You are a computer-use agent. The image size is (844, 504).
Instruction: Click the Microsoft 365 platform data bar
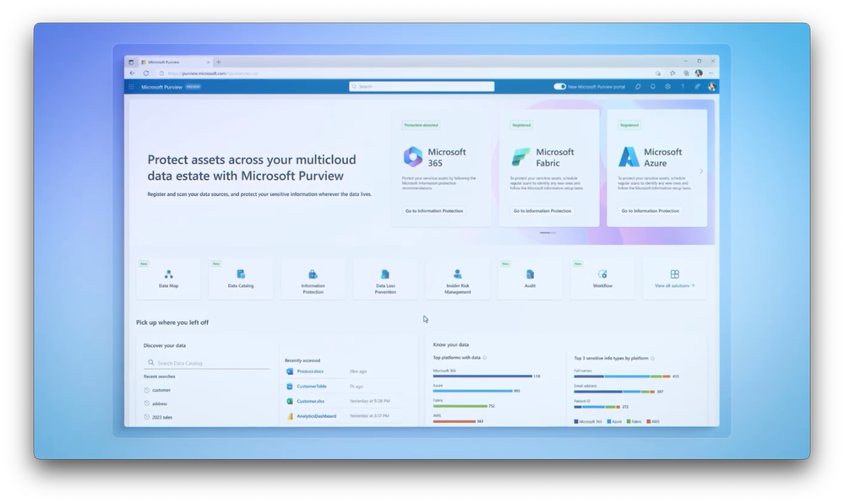(482, 377)
